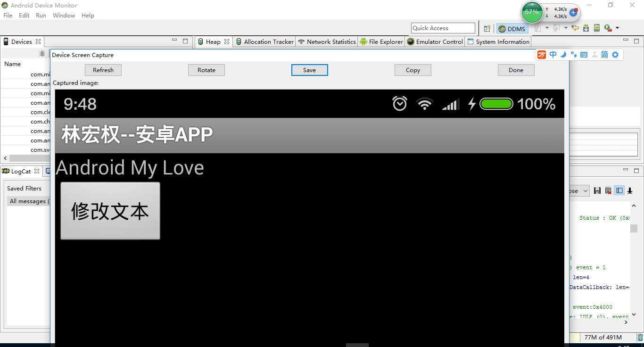
Task: Click LogCat horizontal scrollbar right arrow
Action: pos(626,322)
